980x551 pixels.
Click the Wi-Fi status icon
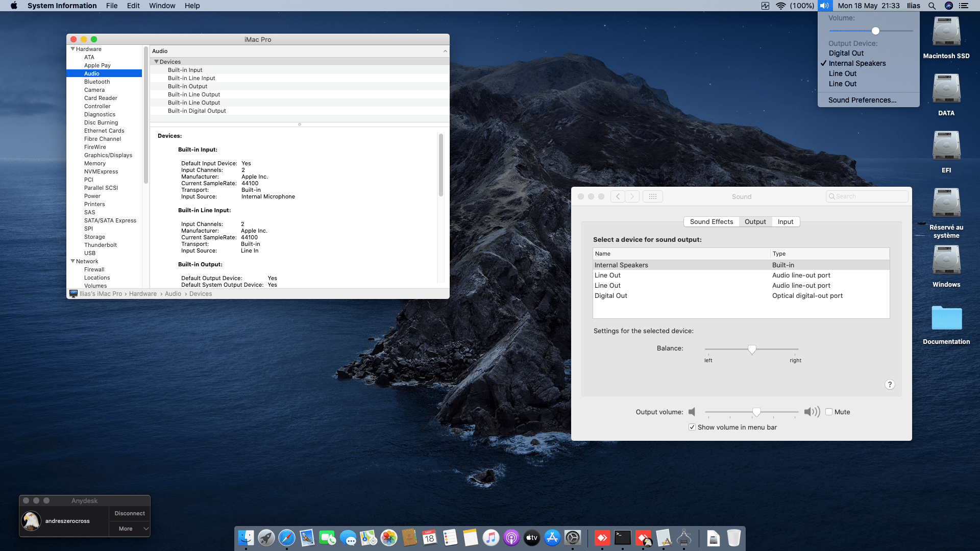[x=780, y=6]
